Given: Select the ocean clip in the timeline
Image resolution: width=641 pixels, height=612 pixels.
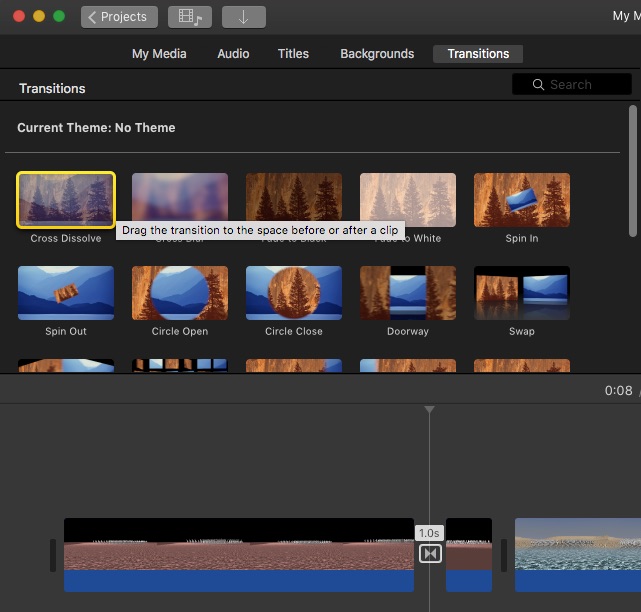Looking at the screenshot, I should point(578,555).
